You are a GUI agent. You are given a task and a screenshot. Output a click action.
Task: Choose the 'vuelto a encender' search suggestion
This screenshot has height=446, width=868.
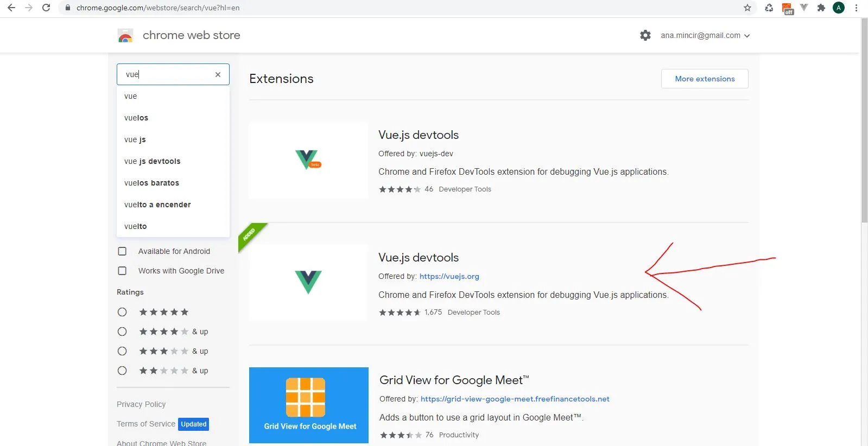point(173,205)
